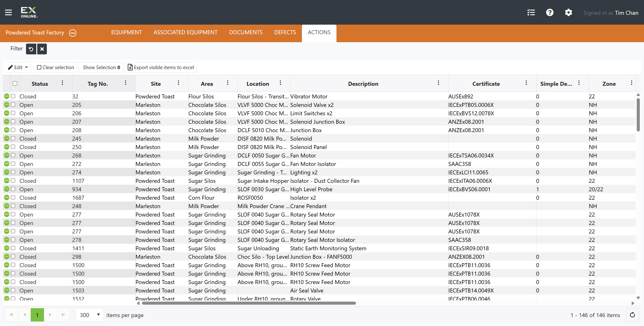Sort by the Zone column header
Viewport: 644px width, 326px height.
click(609, 84)
